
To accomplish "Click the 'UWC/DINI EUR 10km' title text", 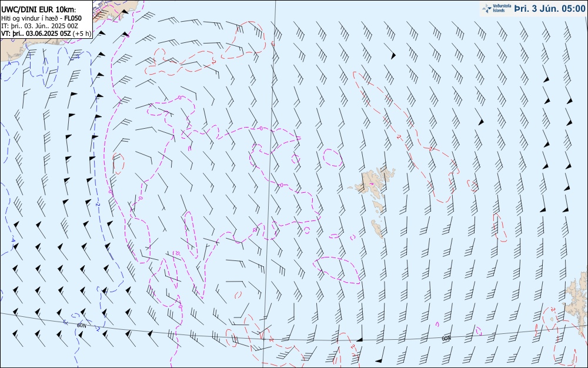I will [38, 10].
